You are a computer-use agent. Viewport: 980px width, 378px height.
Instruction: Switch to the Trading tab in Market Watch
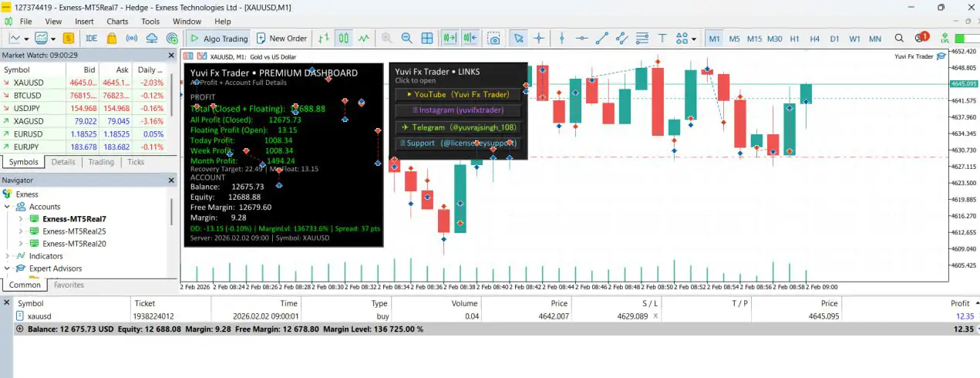click(101, 162)
